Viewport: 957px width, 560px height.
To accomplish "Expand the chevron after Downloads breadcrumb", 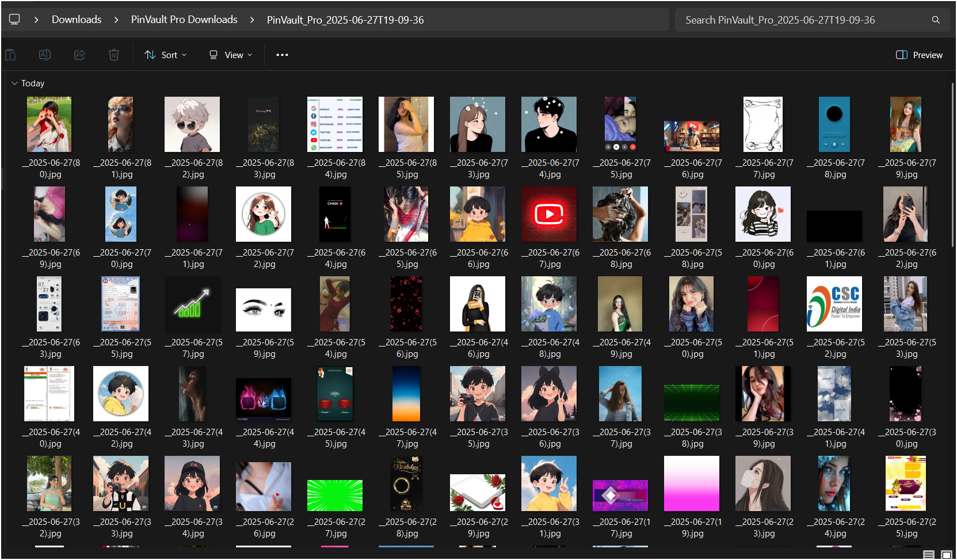I will coord(116,20).
